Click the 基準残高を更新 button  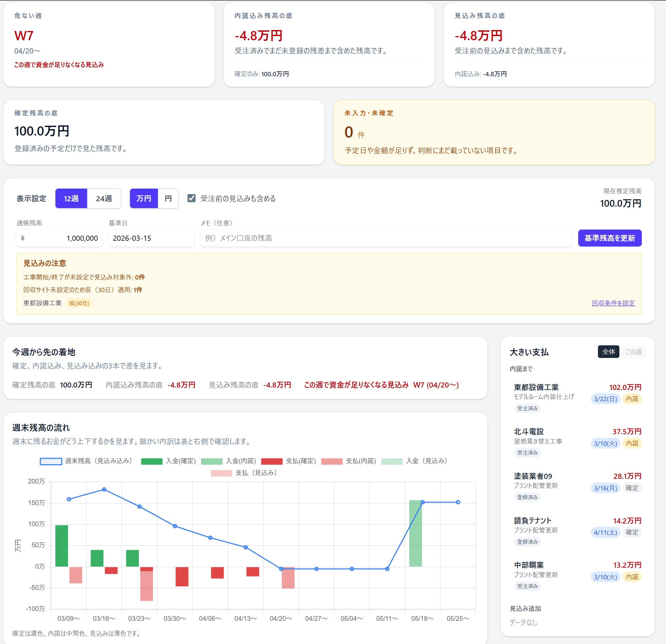610,238
